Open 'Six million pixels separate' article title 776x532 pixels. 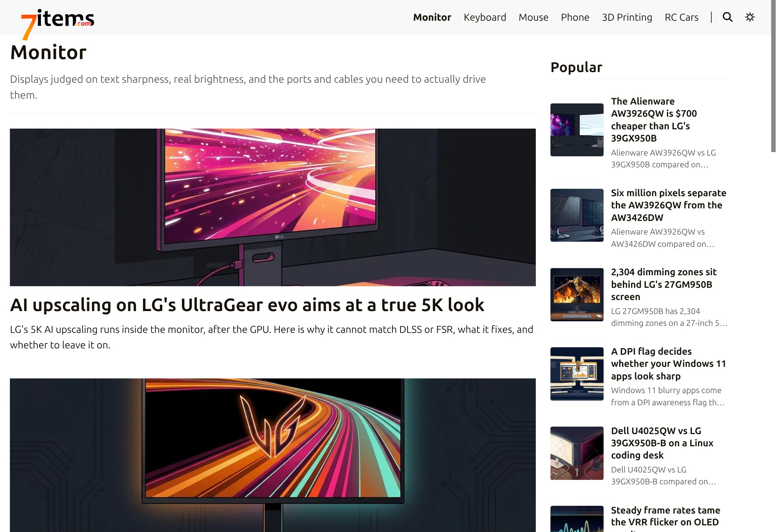click(668, 205)
